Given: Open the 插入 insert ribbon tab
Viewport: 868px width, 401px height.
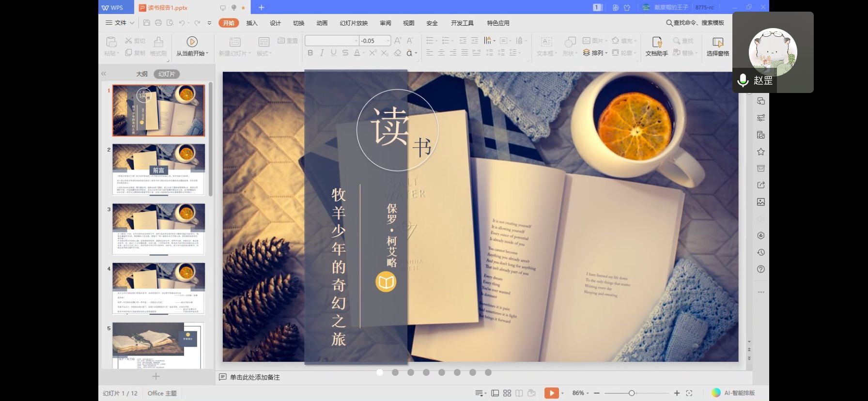Looking at the screenshot, I should coord(252,23).
